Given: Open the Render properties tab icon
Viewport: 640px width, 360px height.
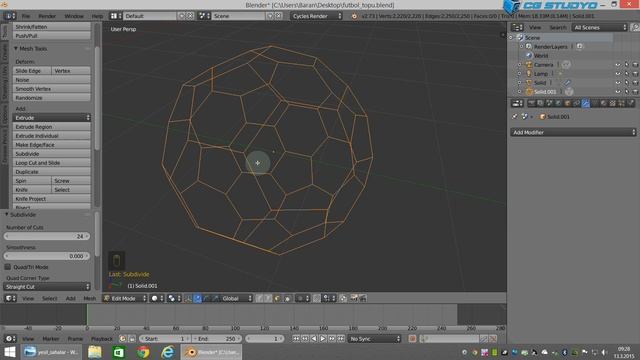Looking at the screenshot, I should pos(531,104).
